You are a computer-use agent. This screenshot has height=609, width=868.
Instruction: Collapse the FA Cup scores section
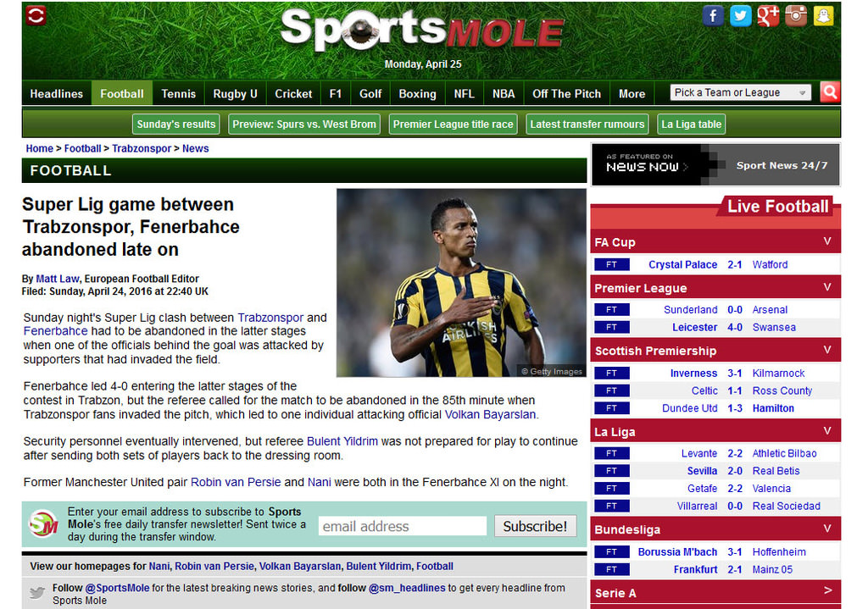[827, 241]
